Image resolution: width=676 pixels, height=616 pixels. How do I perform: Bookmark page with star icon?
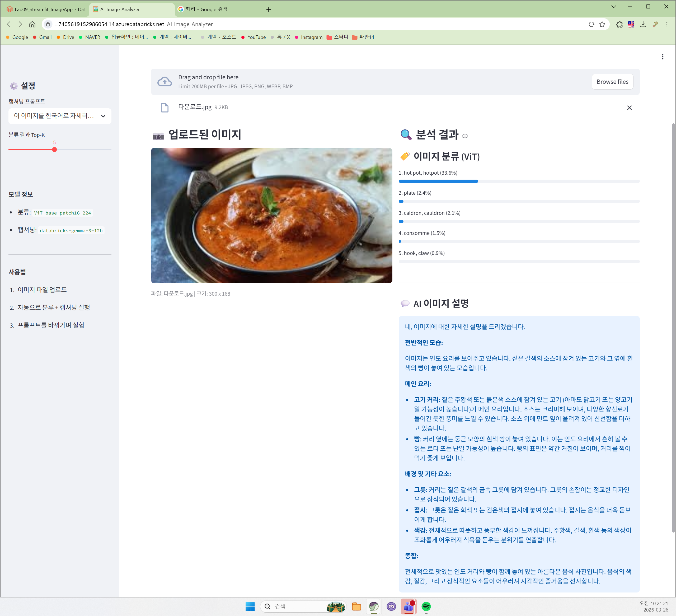tap(602, 24)
